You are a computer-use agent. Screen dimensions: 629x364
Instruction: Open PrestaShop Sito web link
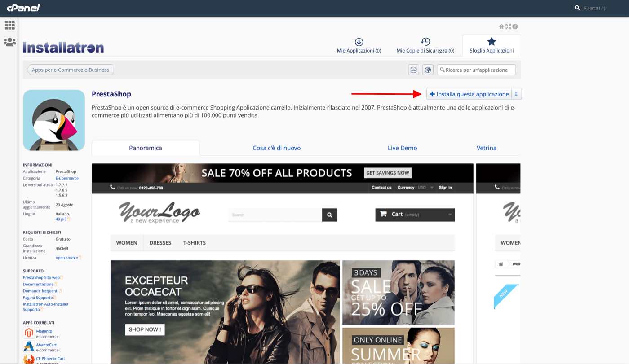[41, 277]
